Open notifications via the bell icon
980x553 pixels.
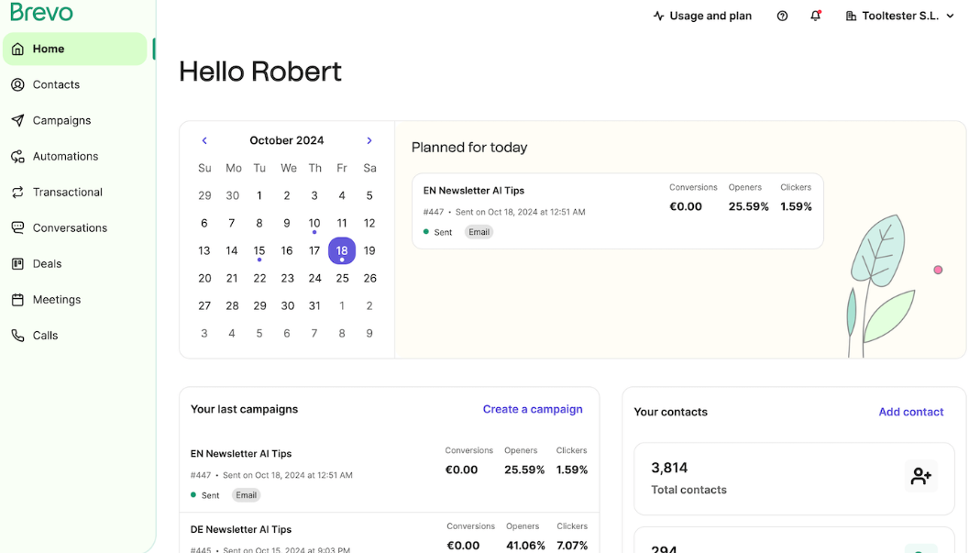(816, 16)
